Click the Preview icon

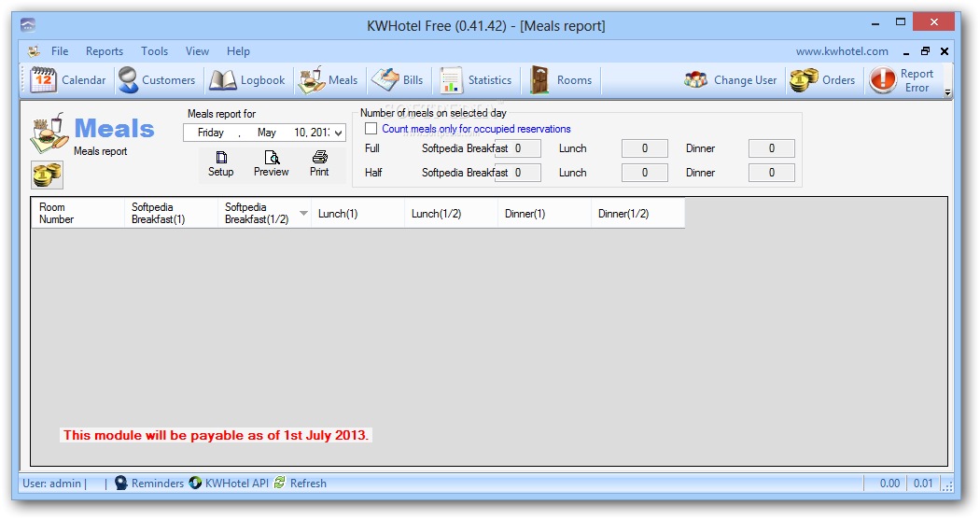[x=272, y=157]
